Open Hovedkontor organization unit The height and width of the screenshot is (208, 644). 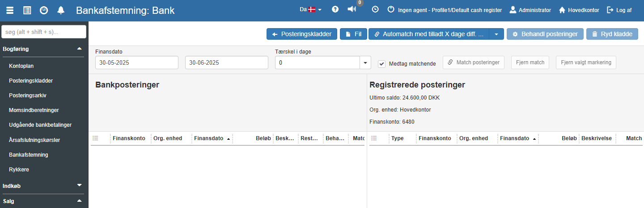pyautogui.click(x=579, y=10)
